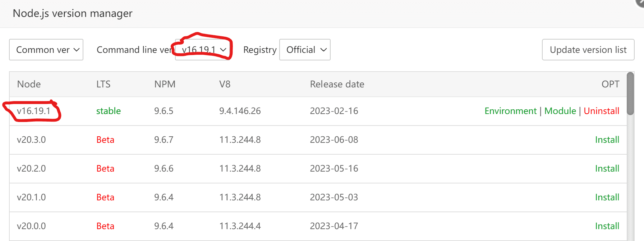This screenshot has height=241, width=644.
Task: Open the Command line version dropdown
Action: (203, 50)
